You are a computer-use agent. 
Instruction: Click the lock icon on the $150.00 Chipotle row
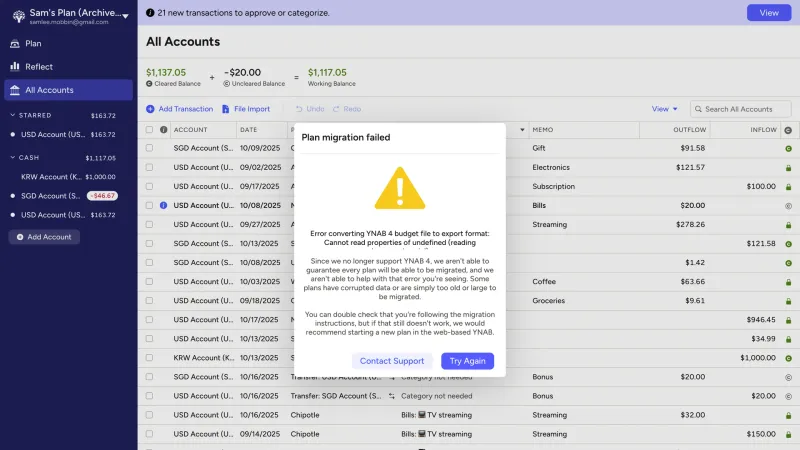788,435
